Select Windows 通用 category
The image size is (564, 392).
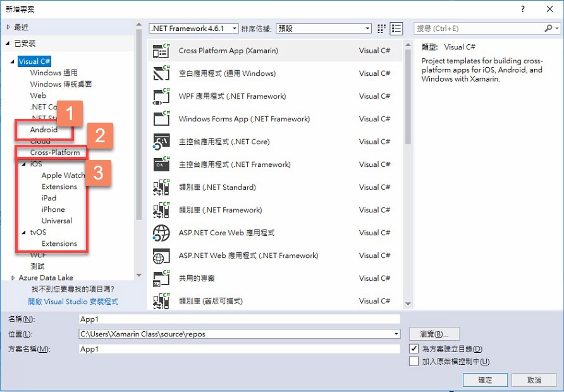click(54, 73)
